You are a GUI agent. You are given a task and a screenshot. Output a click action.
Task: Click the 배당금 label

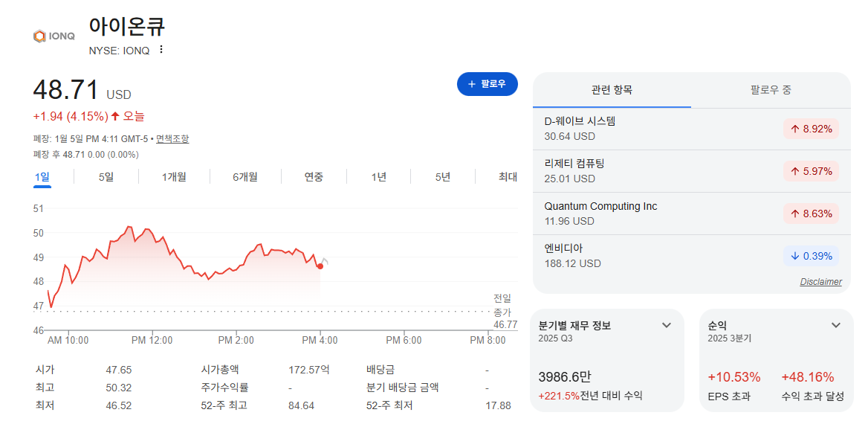click(380, 370)
